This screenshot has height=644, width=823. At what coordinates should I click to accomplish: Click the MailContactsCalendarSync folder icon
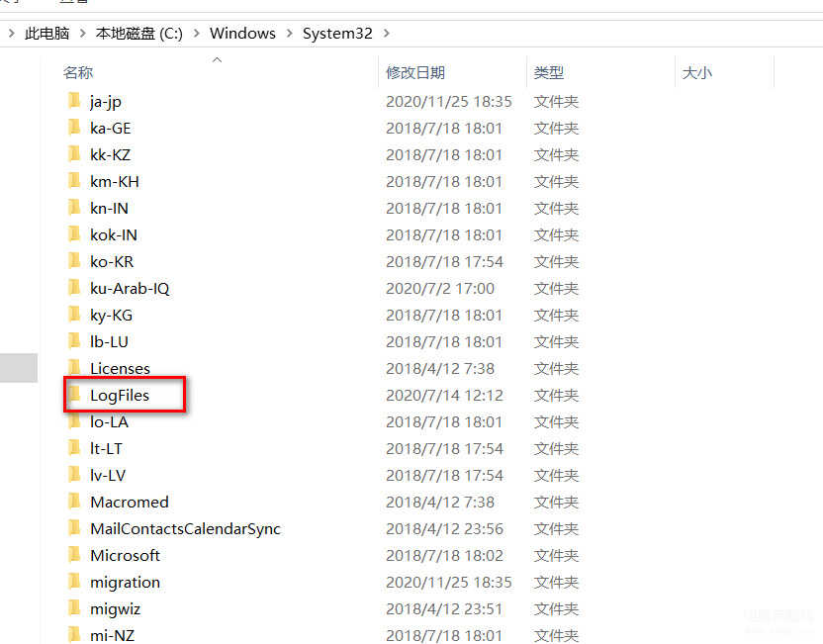[74, 528]
